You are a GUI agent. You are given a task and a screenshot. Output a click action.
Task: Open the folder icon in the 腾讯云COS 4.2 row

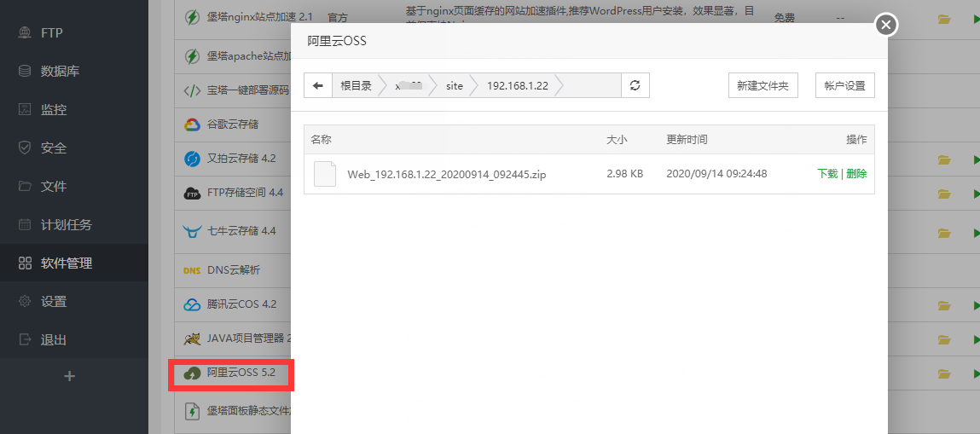pyautogui.click(x=943, y=305)
